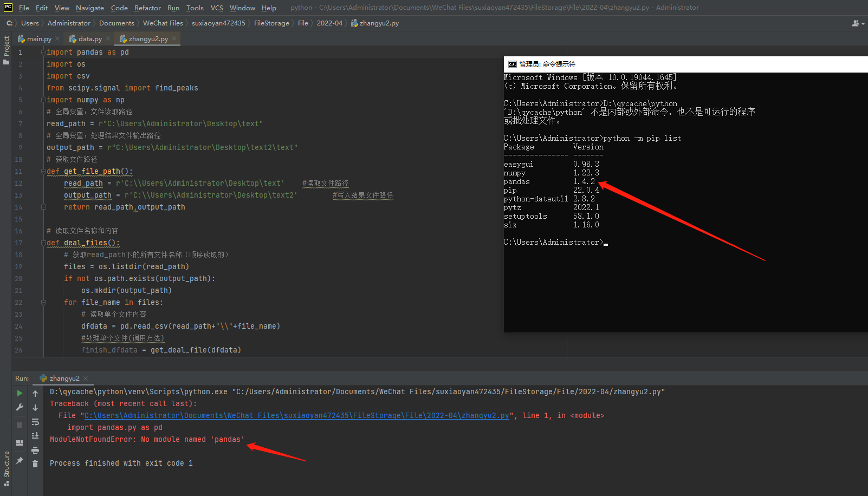Screen dimensions: 868x496
Task: Click the fold end marker at line 5
Action: tap(43, 100)
